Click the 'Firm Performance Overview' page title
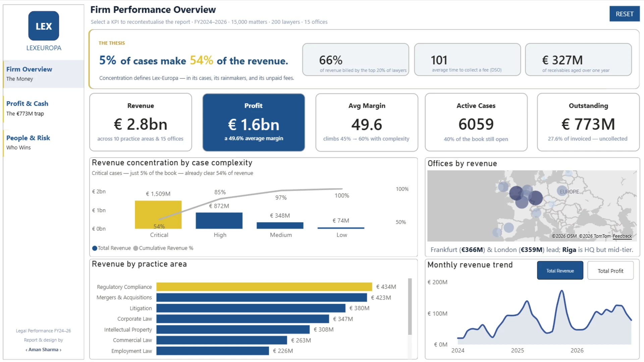 coord(153,10)
